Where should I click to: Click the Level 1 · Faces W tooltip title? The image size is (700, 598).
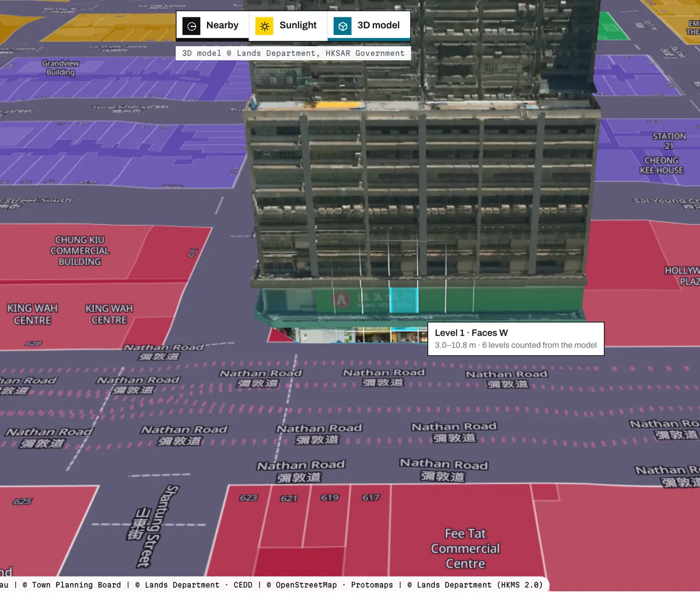point(471,333)
